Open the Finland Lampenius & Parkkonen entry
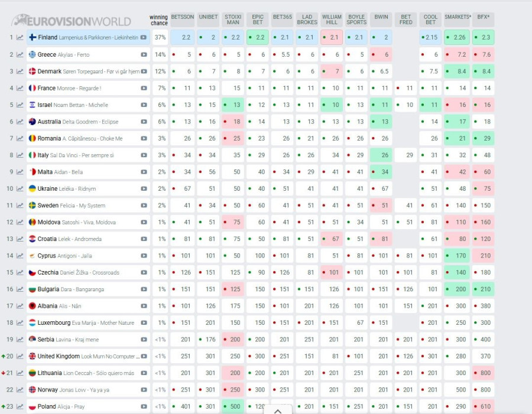 [x=88, y=38]
